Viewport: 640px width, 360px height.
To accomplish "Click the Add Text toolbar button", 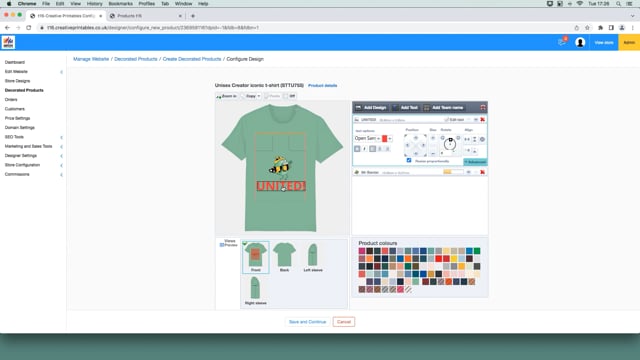I will click(405, 108).
